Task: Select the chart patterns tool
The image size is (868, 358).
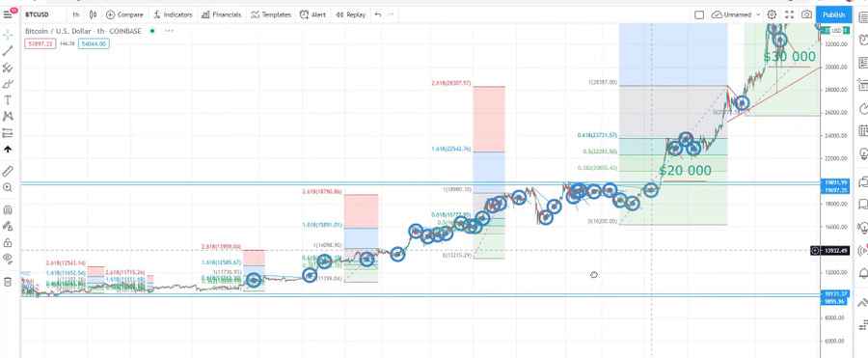Action: [8, 117]
